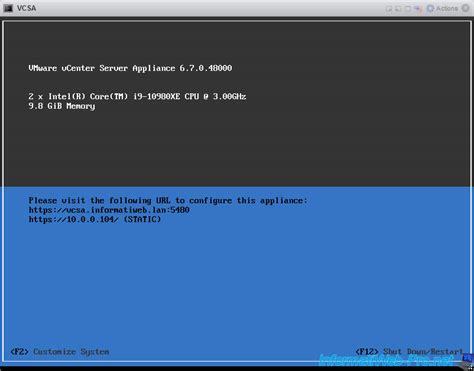Image resolution: width=474 pixels, height=371 pixels.
Task: Click the https://vcsa.informatiweb.lan:5480 URL text
Action: pyautogui.click(x=109, y=210)
